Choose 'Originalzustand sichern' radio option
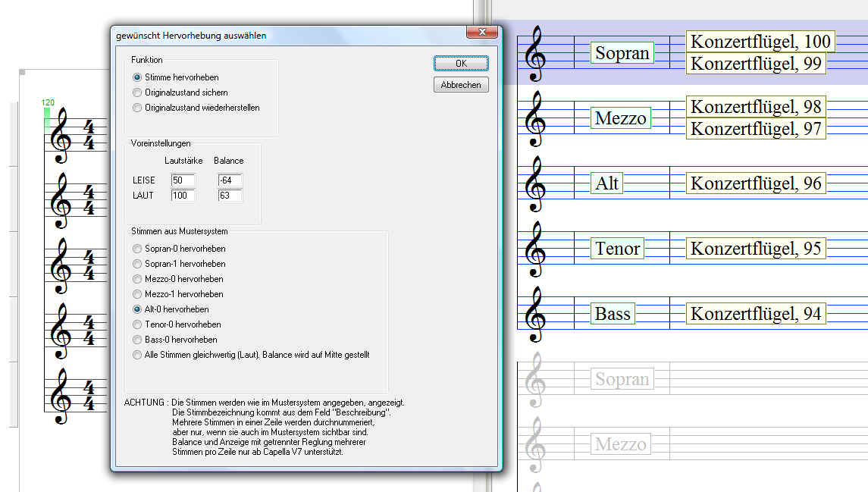Screen dimensions: 868x492 coord(137,92)
